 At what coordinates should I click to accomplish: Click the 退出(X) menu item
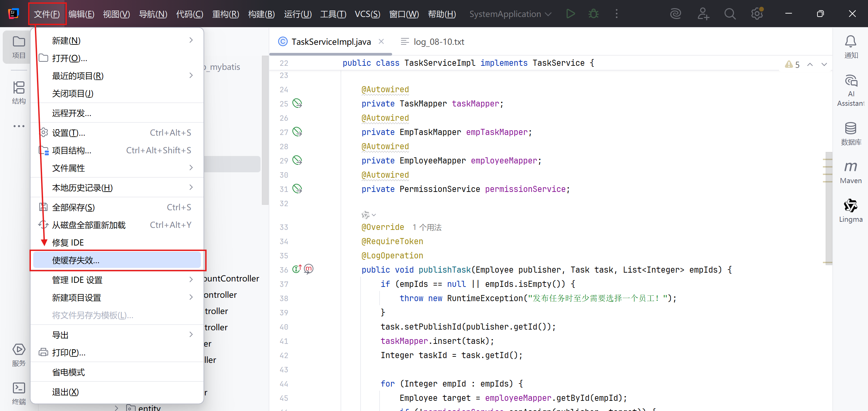pos(117,392)
